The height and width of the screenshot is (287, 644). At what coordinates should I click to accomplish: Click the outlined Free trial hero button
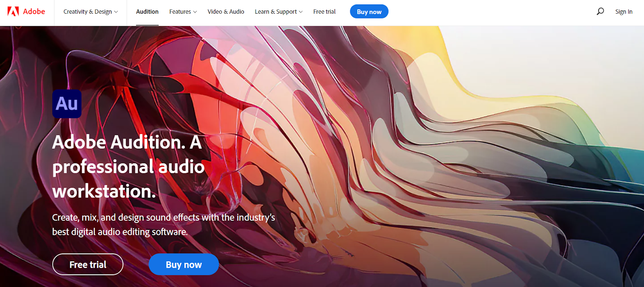pos(88,264)
